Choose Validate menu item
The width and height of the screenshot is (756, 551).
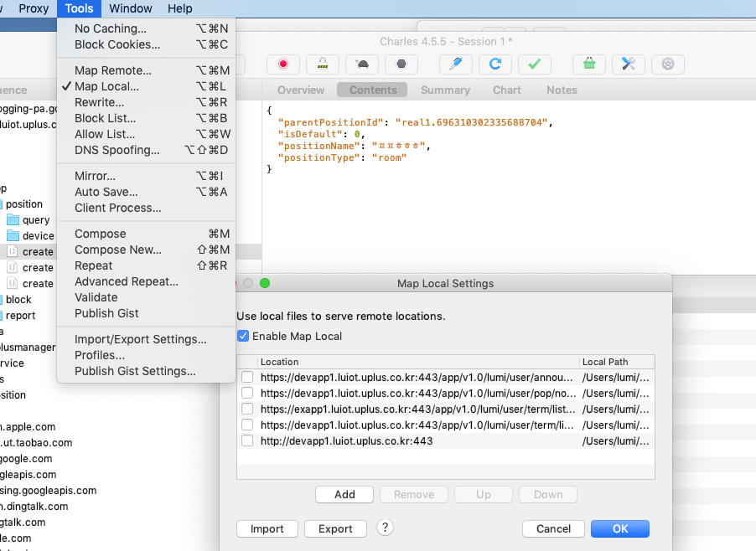click(146, 297)
